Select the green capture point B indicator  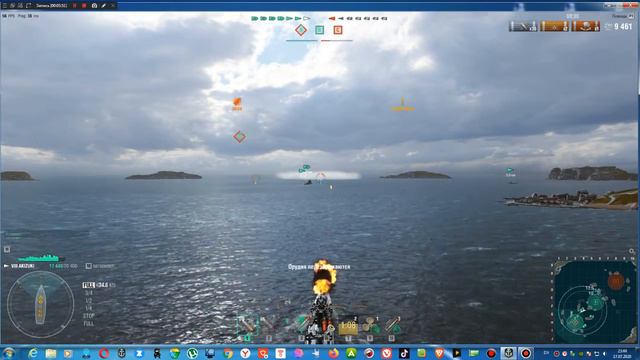coord(319,30)
